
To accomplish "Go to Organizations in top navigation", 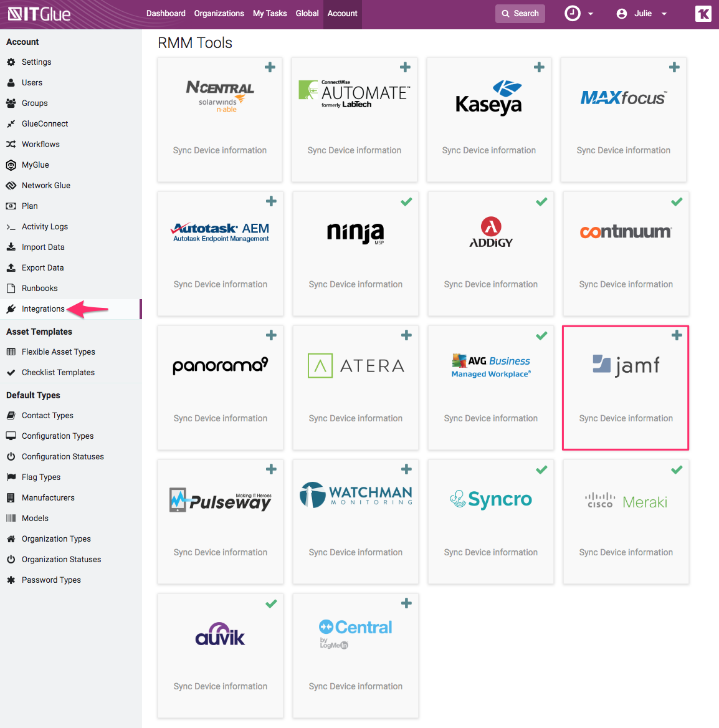I will pos(219,14).
